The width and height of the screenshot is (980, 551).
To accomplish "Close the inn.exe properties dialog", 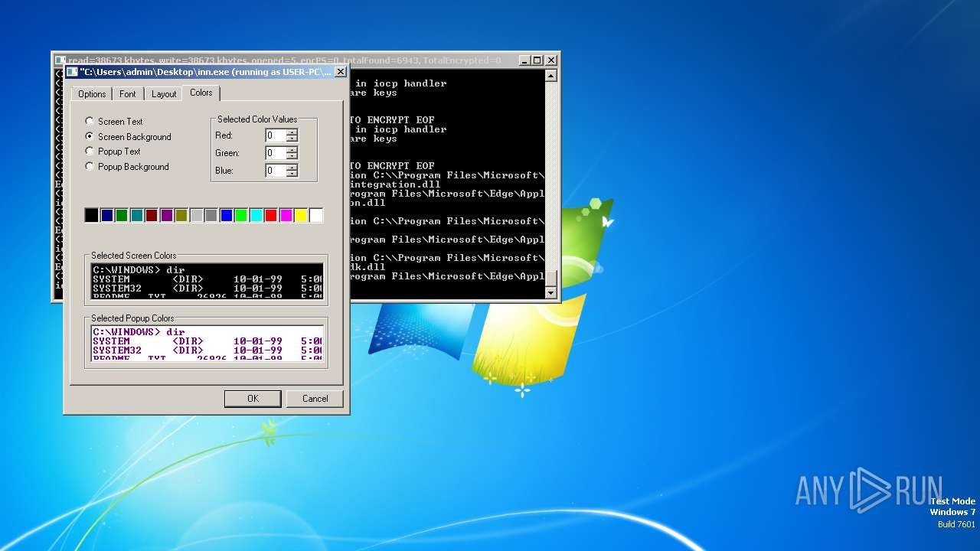I will [x=341, y=72].
